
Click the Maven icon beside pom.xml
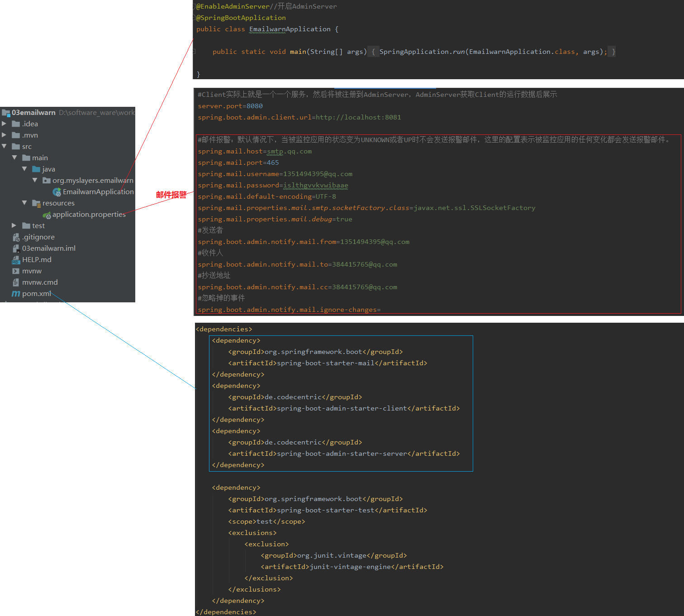16,294
